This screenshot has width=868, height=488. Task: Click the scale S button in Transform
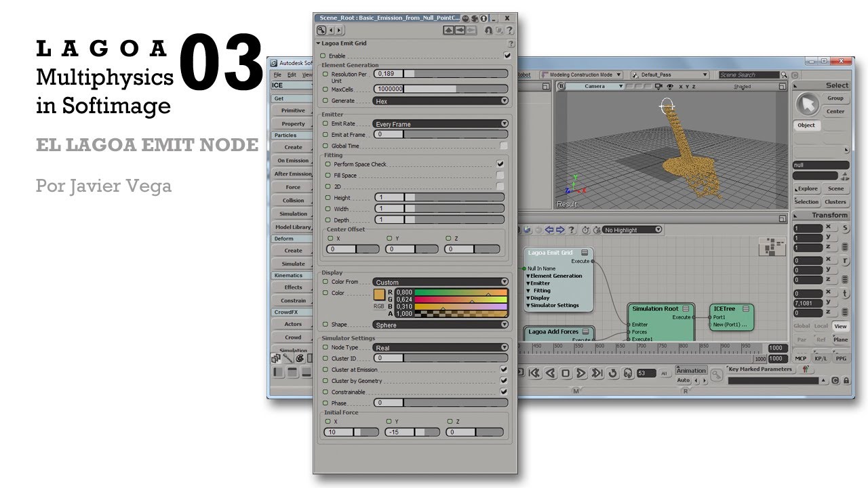(x=846, y=228)
